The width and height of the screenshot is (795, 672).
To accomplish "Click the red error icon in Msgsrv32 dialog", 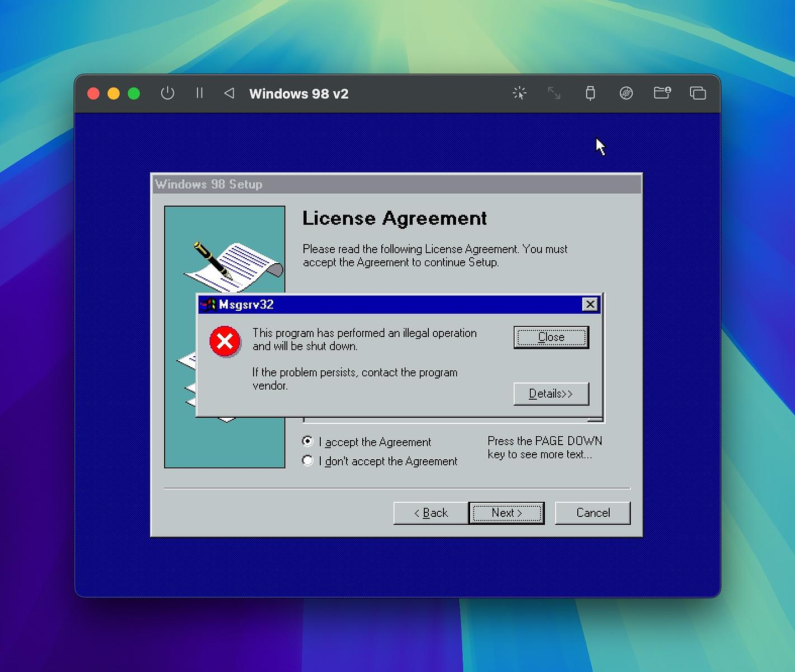I will pos(225,341).
